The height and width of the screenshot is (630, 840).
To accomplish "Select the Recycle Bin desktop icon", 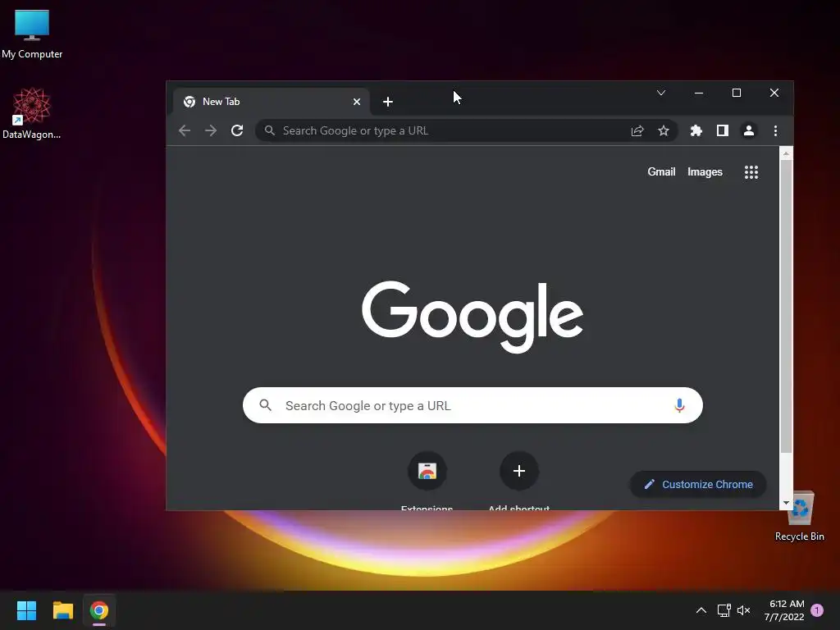I will (799, 517).
